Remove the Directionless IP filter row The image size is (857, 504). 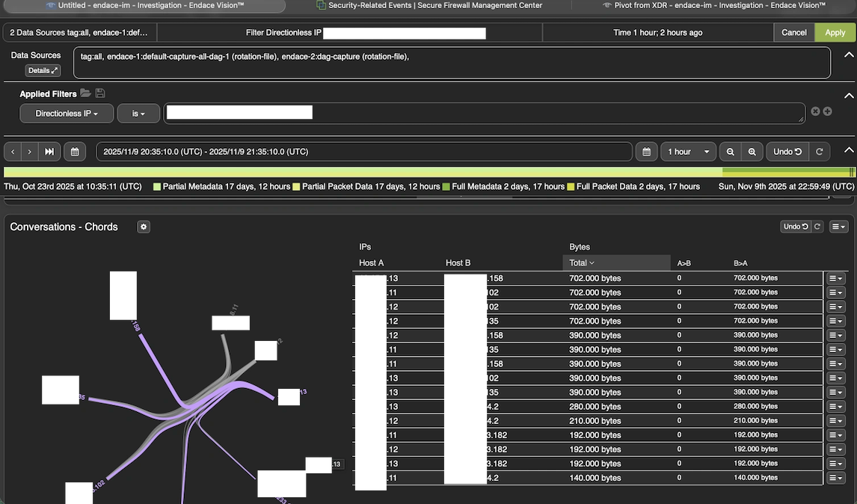pos(815,111)
